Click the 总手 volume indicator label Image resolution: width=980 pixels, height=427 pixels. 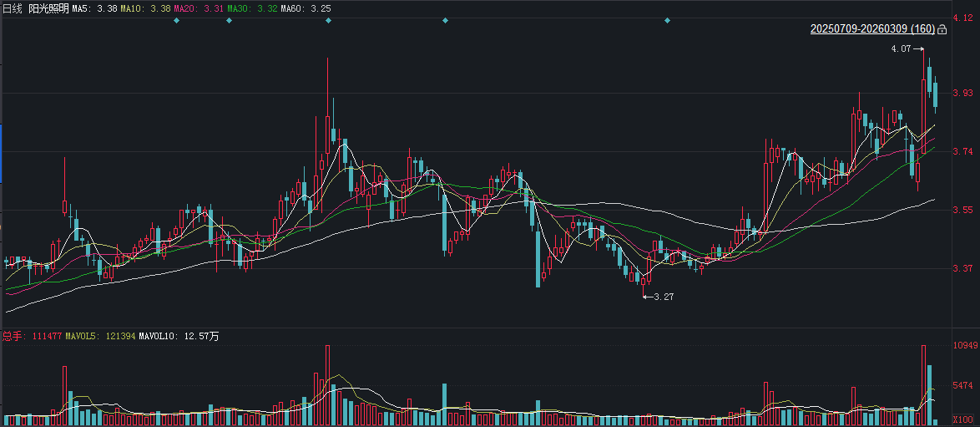pyautogui.click(x=12, y=336)
